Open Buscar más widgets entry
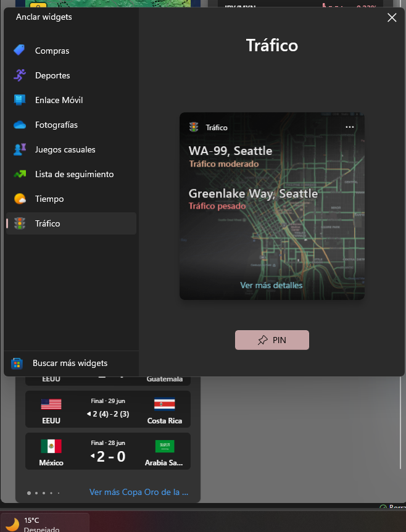 [71, 364]
